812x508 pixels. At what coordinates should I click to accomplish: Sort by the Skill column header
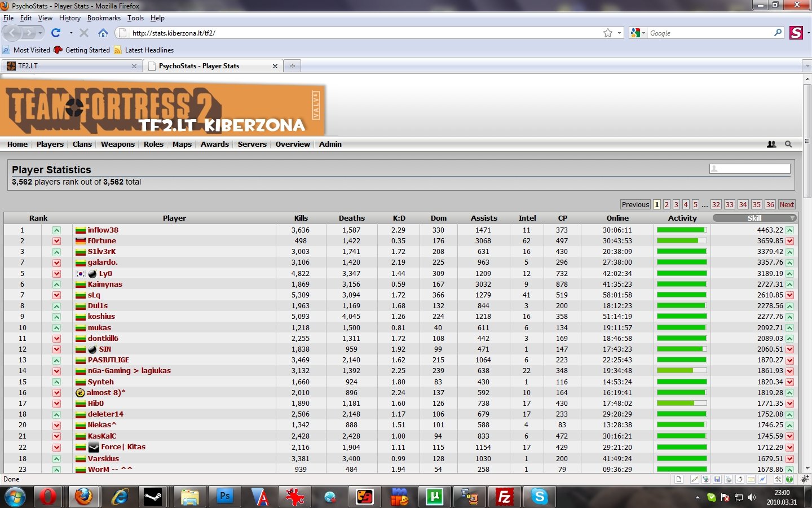coord(754,218)
